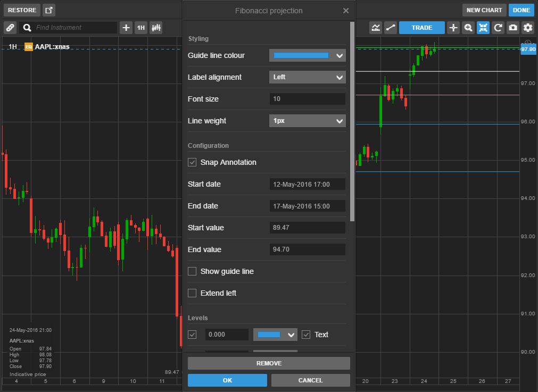Image resolution: width=538 pixels, height=392 pixels.
Task: Open the indicators studies icon
Action: coord(376,28)
